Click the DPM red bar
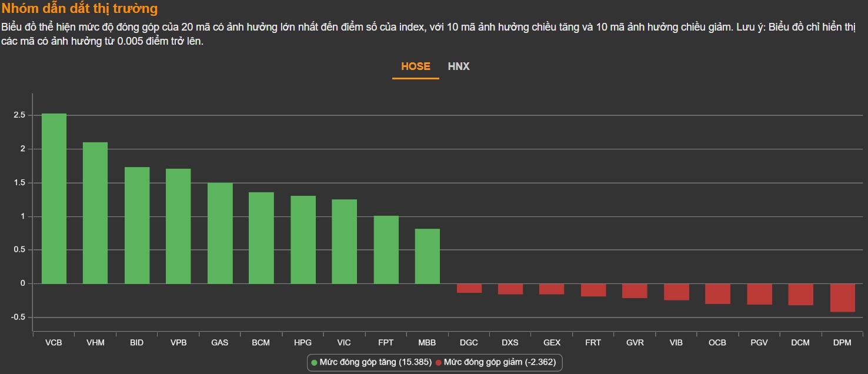868x374 pixels. 842,298
